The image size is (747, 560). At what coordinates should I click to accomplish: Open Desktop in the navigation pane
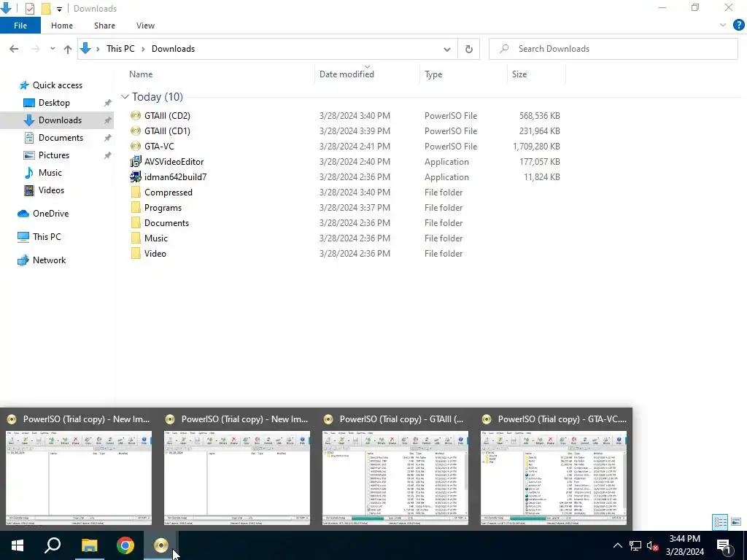[x=54, y=103]
